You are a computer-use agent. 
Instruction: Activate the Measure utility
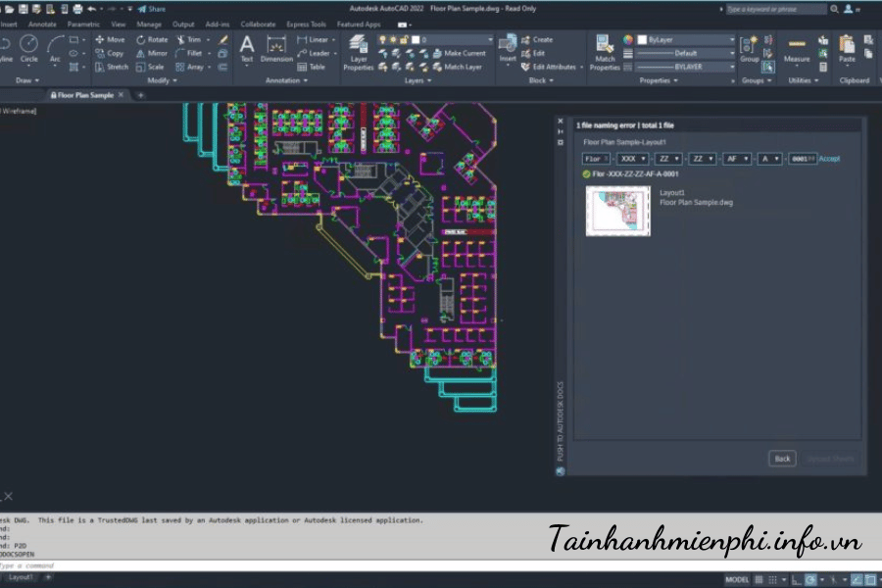point(797,49)
